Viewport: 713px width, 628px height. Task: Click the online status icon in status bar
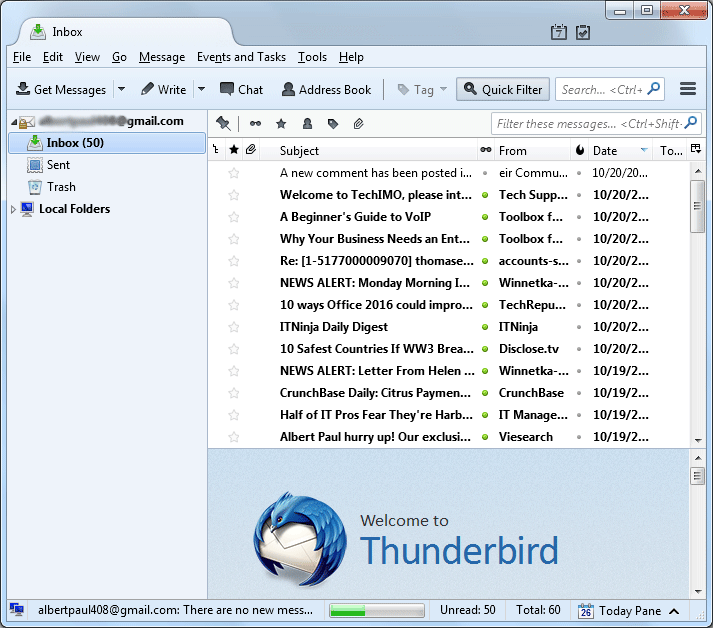pos(16,609)
